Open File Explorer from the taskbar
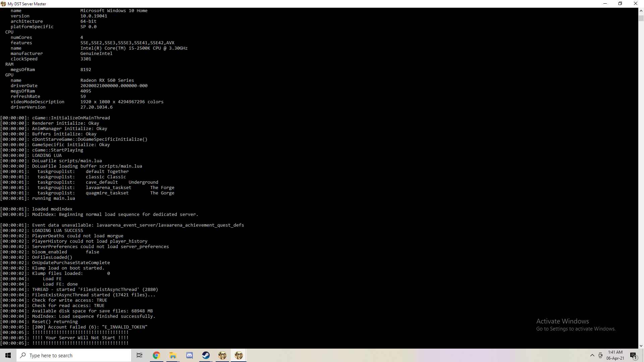This screenshot has height=362, width=644. click(x=173, y=355)
